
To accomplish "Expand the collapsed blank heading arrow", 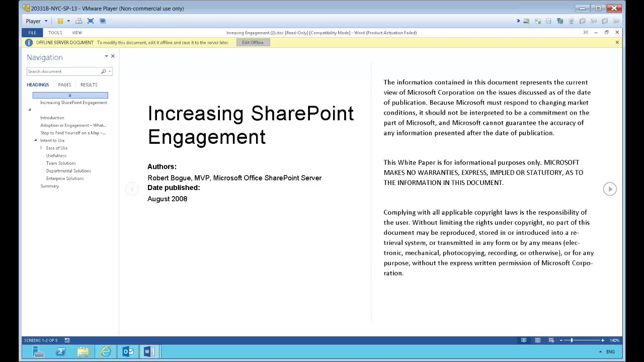I will (29, 110).
